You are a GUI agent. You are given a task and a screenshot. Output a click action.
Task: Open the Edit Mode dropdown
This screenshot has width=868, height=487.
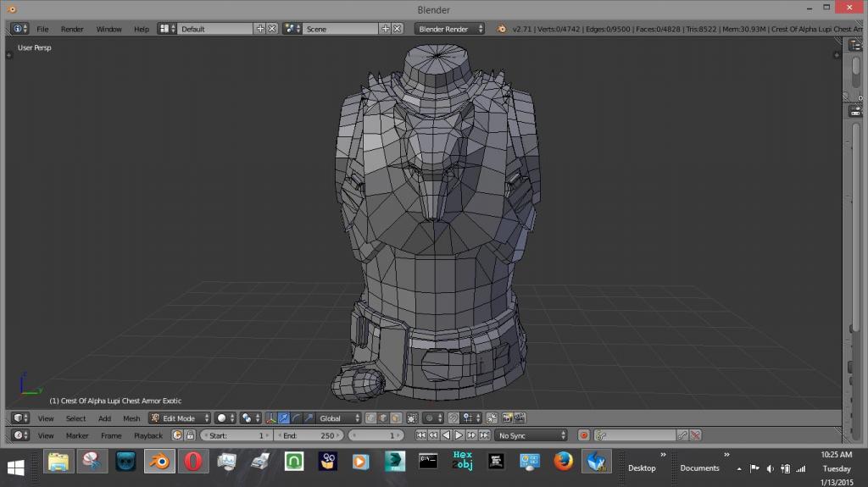179,418
